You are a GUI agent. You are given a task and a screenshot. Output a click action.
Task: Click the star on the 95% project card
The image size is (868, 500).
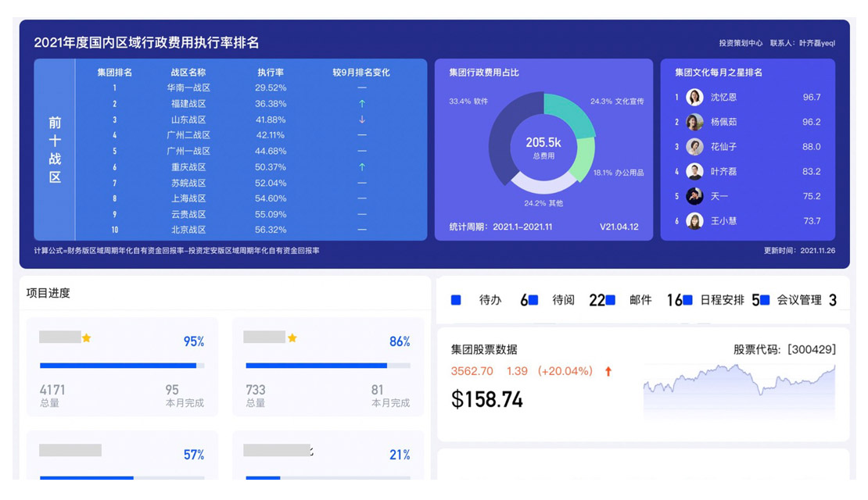tap(87, 338)
